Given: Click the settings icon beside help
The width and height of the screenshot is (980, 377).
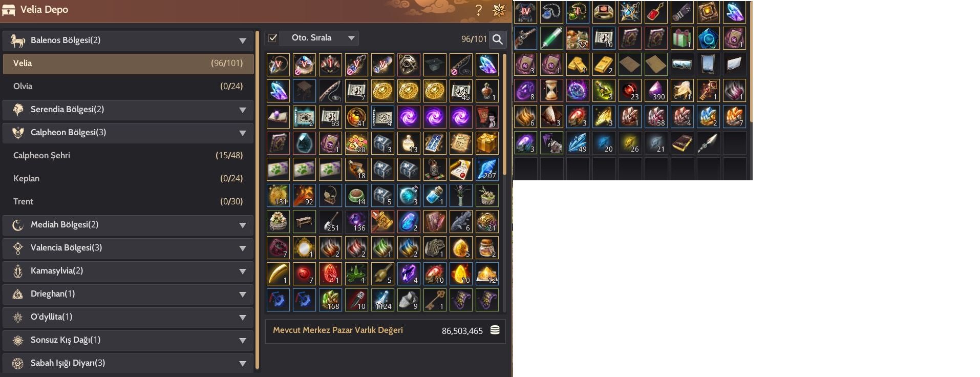Looking at the screenshot, I should pos(499,10).
